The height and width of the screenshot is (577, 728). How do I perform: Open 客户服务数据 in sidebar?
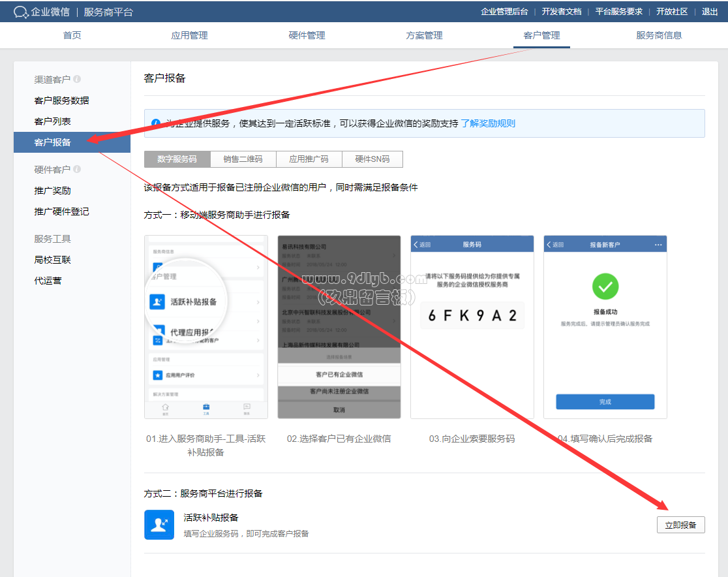[61, 101]
